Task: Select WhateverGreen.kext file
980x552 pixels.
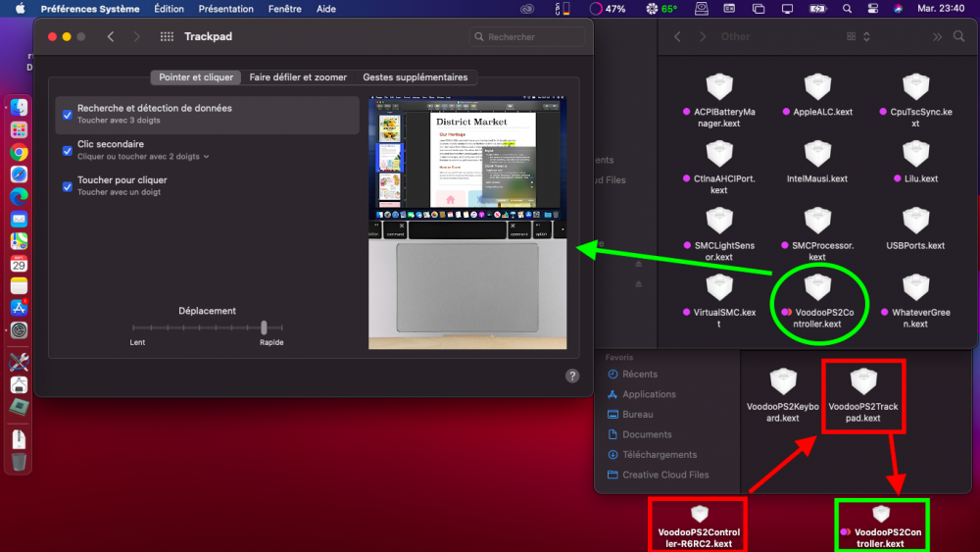Action: tap(915, 301)
